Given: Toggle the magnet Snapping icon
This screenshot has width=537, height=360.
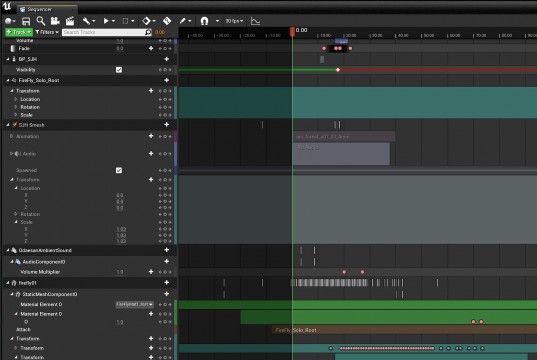Looking at the screenshot, I should pyautogui.click(x=204, y=21).
